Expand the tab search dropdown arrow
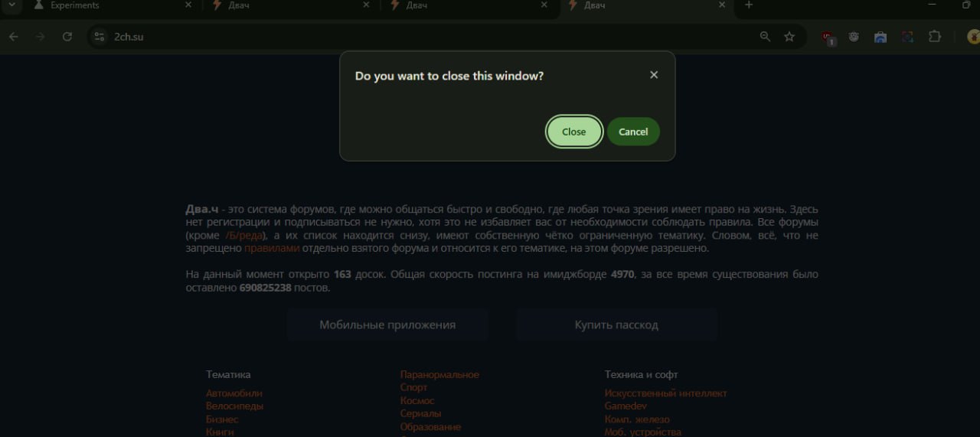The width and height of the screenshot is (980, 437). 11,5
